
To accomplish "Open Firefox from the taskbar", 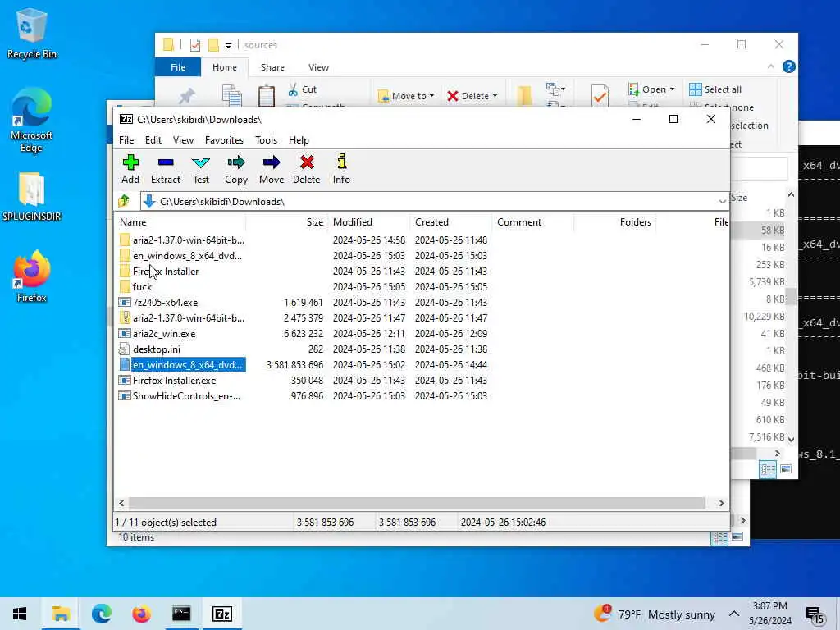I will click(141, 614).
